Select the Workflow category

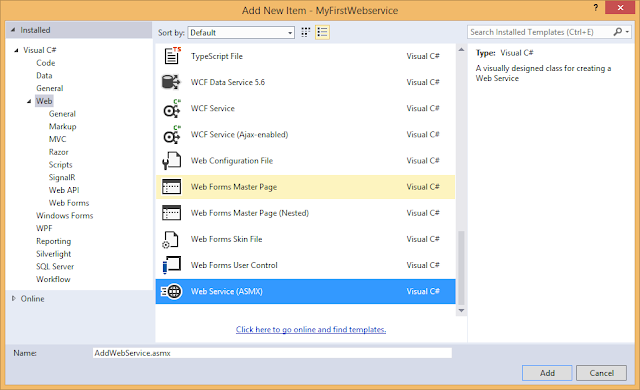pyautogui.click(x=53, y=279)
